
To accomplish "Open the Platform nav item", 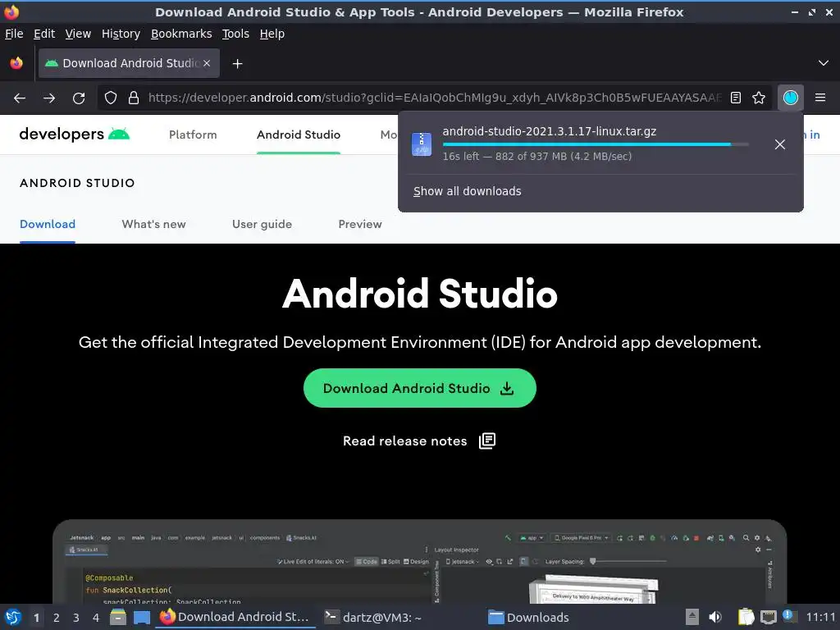I will (193, 135).
